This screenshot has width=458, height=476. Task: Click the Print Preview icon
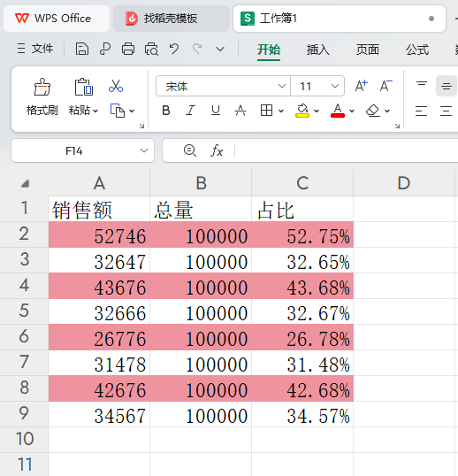[x=151, y=50]
